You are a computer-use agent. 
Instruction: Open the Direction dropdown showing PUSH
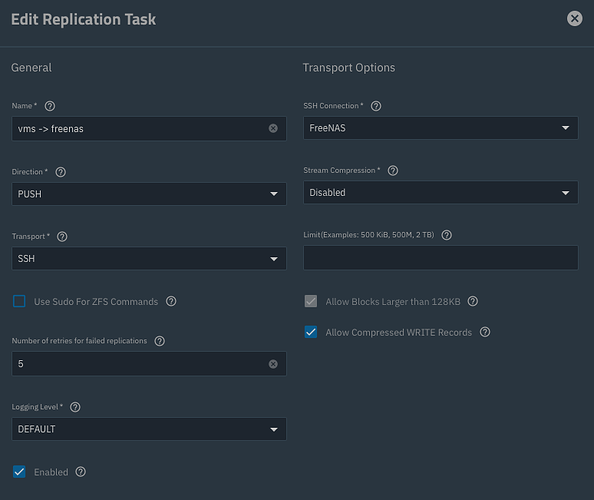coord(149,194)
